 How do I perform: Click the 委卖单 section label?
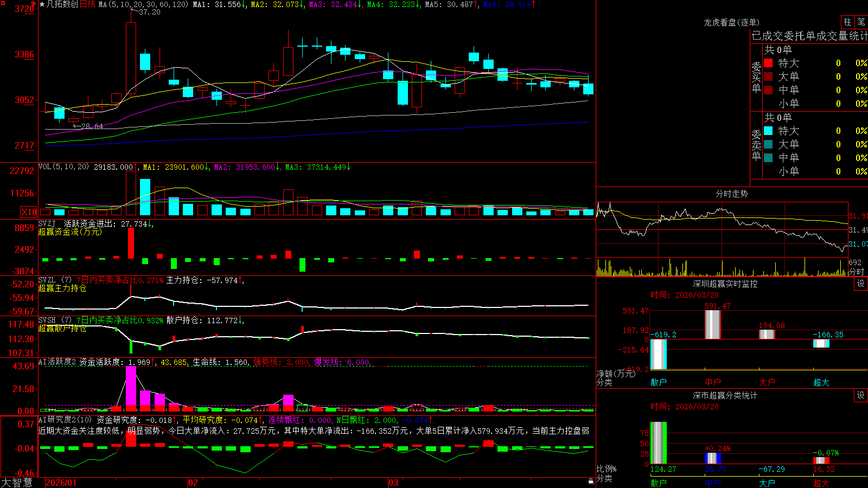click(x=756, y=144)
